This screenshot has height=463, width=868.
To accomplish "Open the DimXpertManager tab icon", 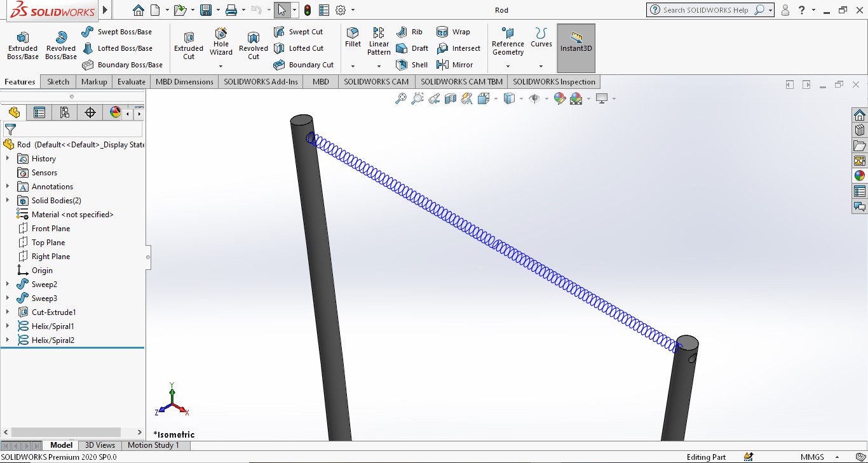I will pos(90,113).
